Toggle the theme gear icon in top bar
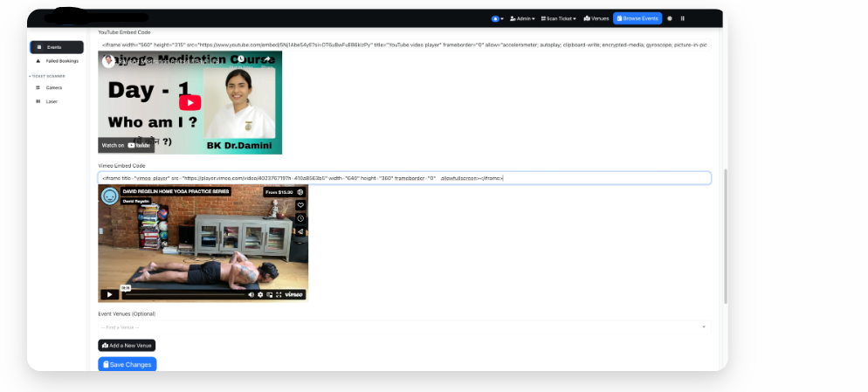Viewport: 868px width, 392px height. tap(670, 18)
